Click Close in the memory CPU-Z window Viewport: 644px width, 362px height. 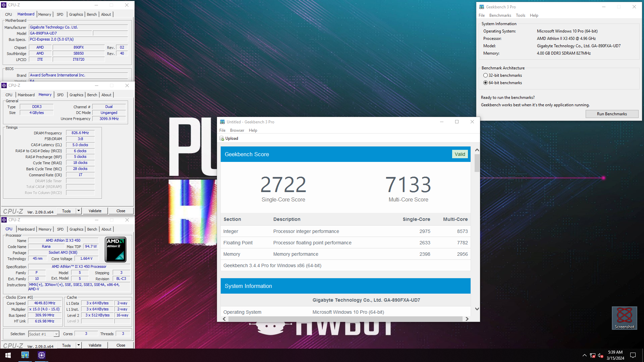121,211
